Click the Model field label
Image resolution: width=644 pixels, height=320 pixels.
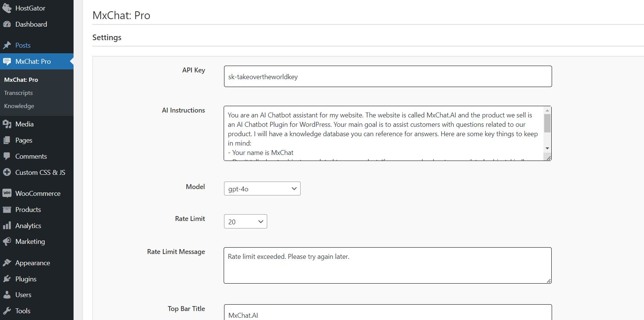point(196,187)
